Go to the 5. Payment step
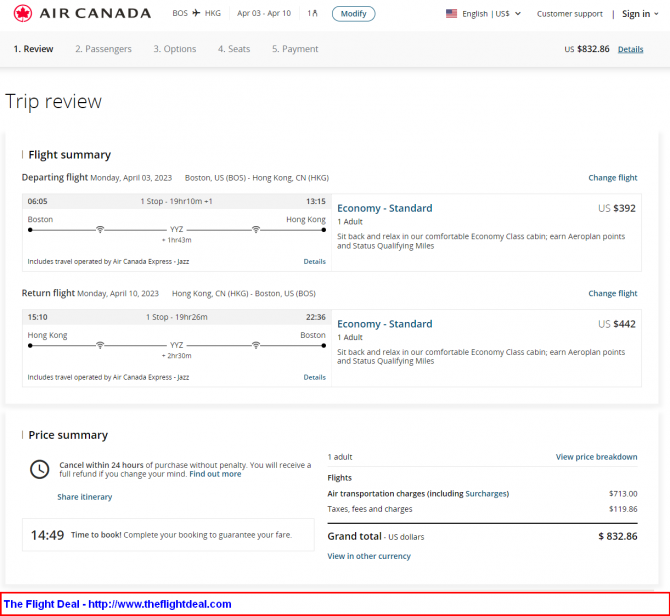The image size is (670, 616). click(x=295, y=49)
